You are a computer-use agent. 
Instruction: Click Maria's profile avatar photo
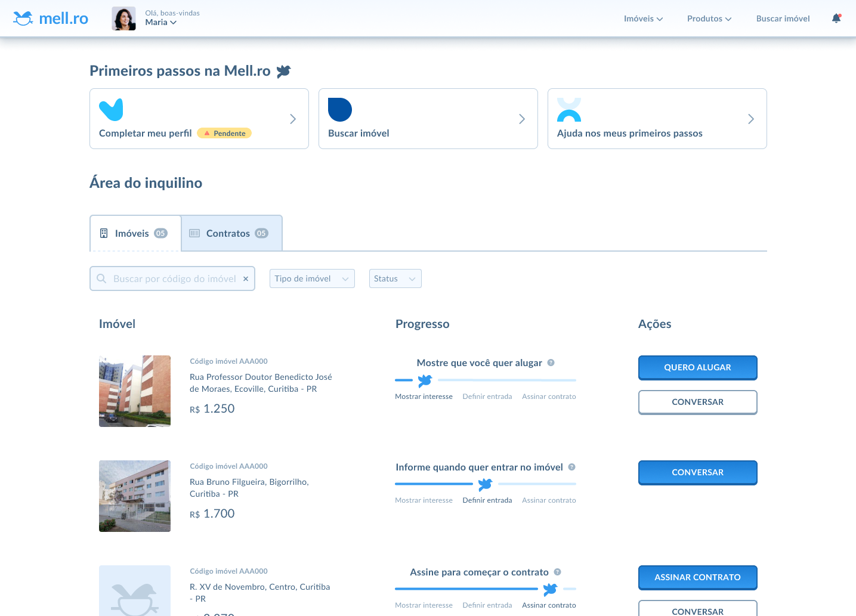[x=123, y=18]
